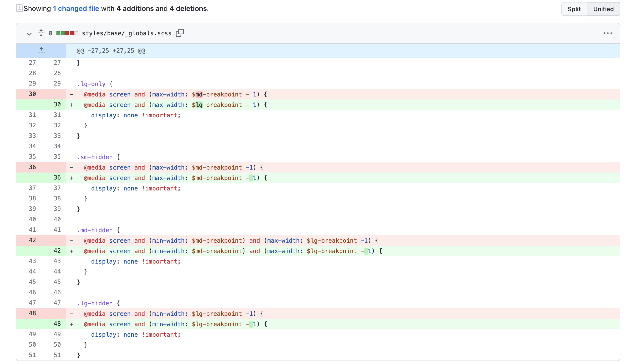Click the plus marker on added line 30

click(72, 105)
